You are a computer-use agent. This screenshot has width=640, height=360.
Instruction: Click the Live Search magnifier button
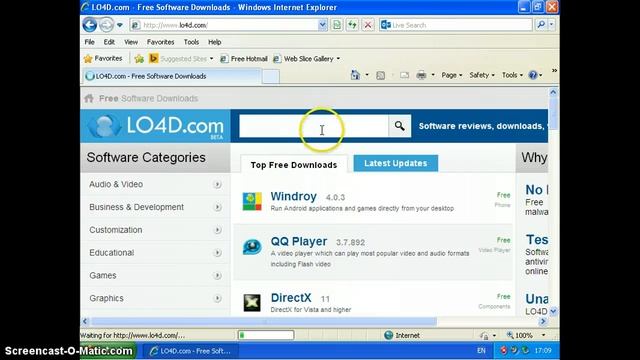coord(541,25)
